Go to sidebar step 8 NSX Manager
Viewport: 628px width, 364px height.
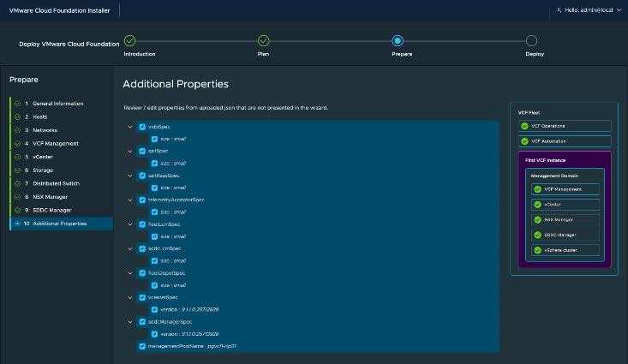tap(62, 197)
